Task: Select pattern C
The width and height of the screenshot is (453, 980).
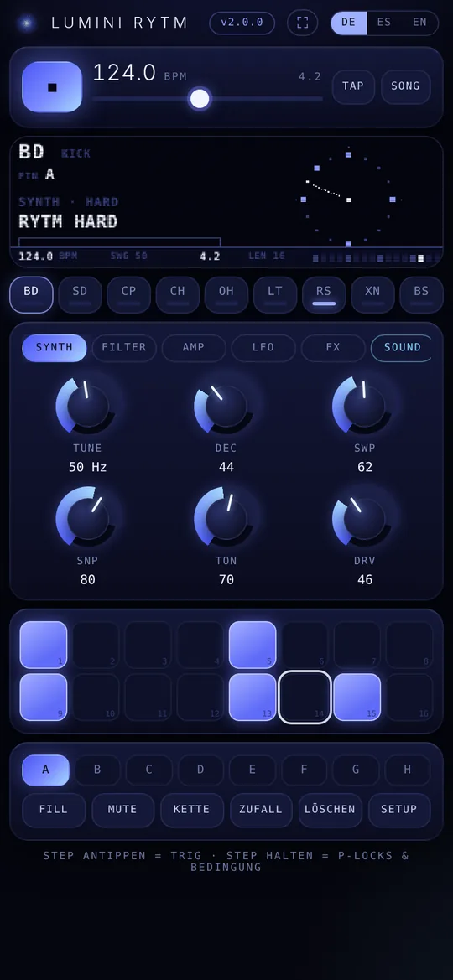Action: pos(149,770)
